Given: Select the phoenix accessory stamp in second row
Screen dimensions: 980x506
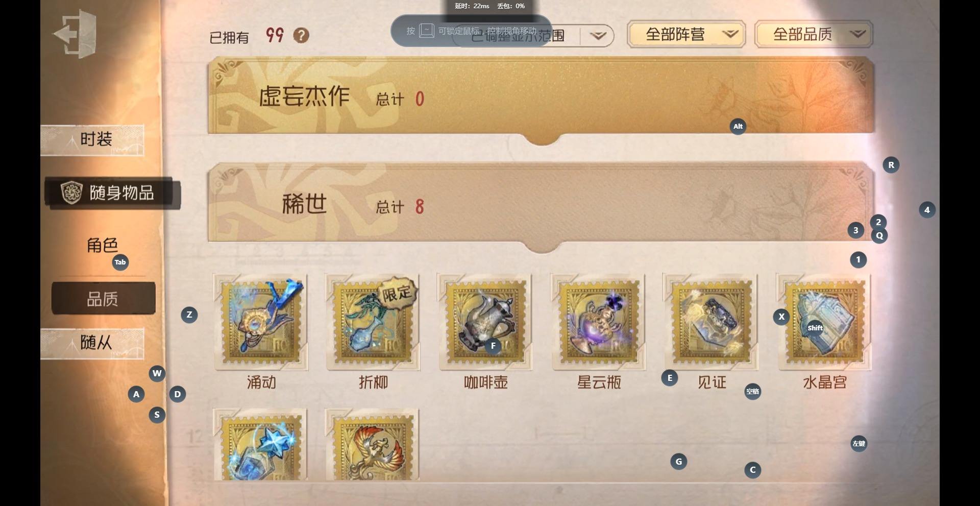Looking at the screenshot, I should tap(373, 445).
